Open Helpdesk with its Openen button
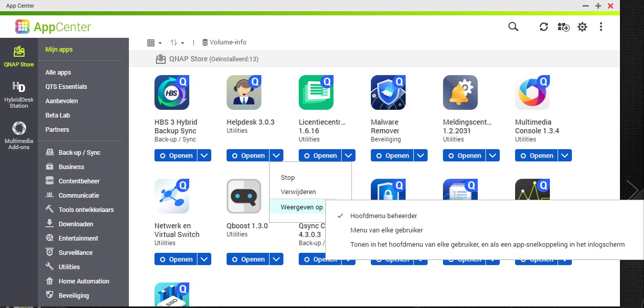The width and height of the screenshot is (644, 308). tap(248, 155)
